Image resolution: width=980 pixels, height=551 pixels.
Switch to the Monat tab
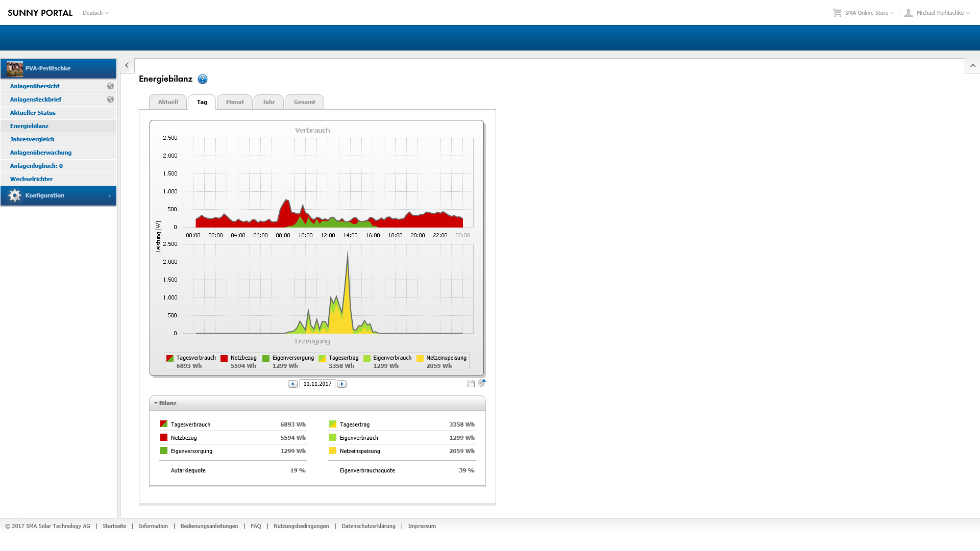235,102
